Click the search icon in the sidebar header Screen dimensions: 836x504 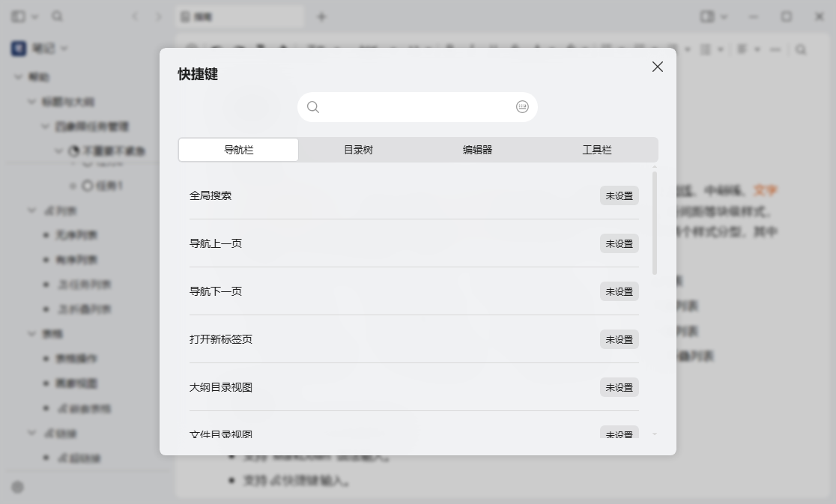[57, 16]
